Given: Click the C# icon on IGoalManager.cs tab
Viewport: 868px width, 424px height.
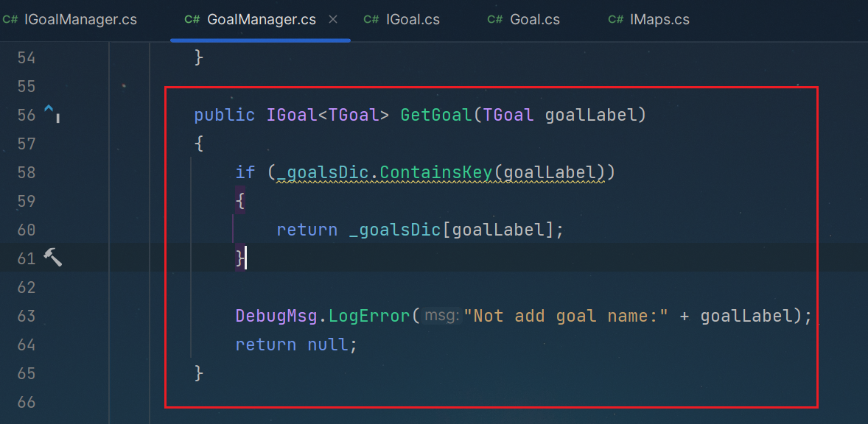Looking at the screenshot, I should pos(10,20).
